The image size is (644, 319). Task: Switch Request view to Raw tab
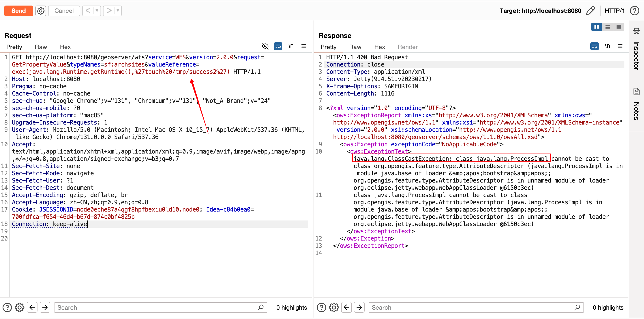[41, 47]
